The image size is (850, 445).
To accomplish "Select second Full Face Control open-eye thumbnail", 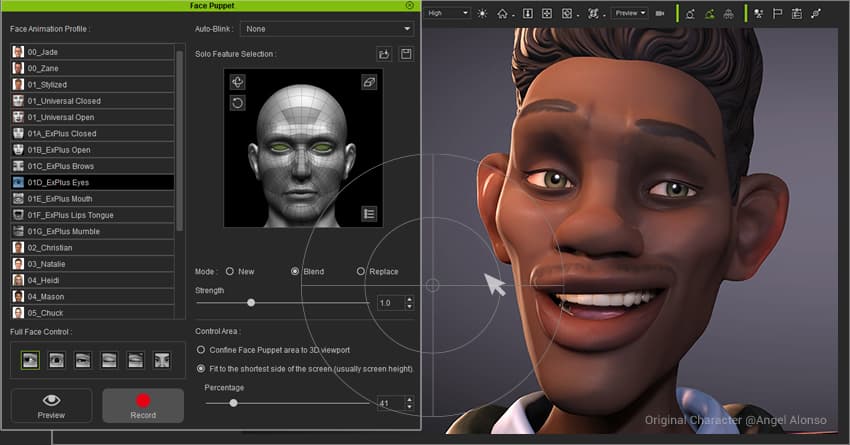I will (56, 360).
